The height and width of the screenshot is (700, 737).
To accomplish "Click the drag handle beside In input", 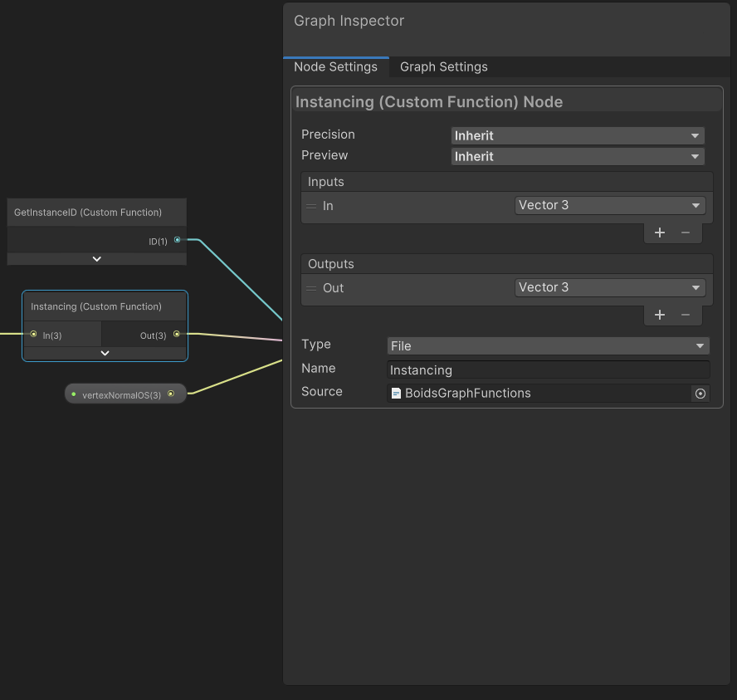I will point(311,206).
